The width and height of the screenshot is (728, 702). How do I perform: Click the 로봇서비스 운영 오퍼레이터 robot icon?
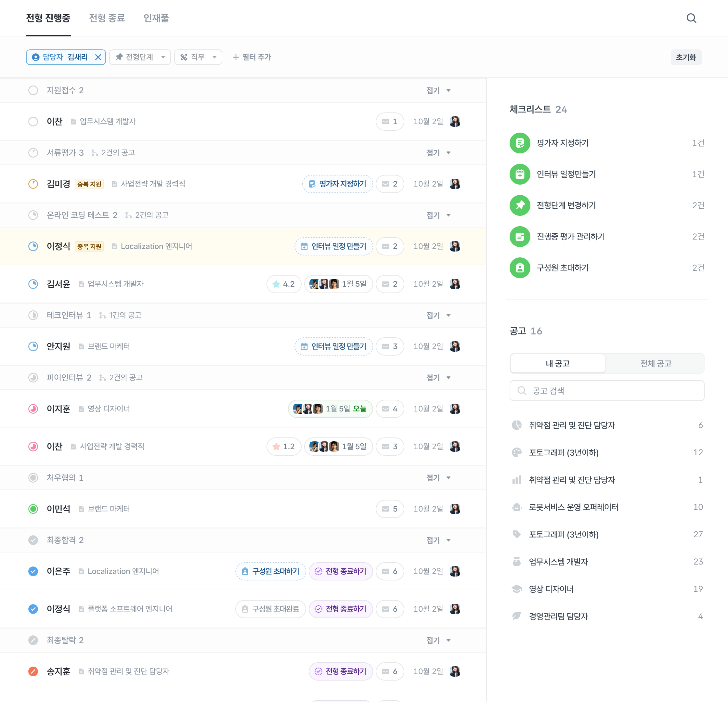point(517,507)
